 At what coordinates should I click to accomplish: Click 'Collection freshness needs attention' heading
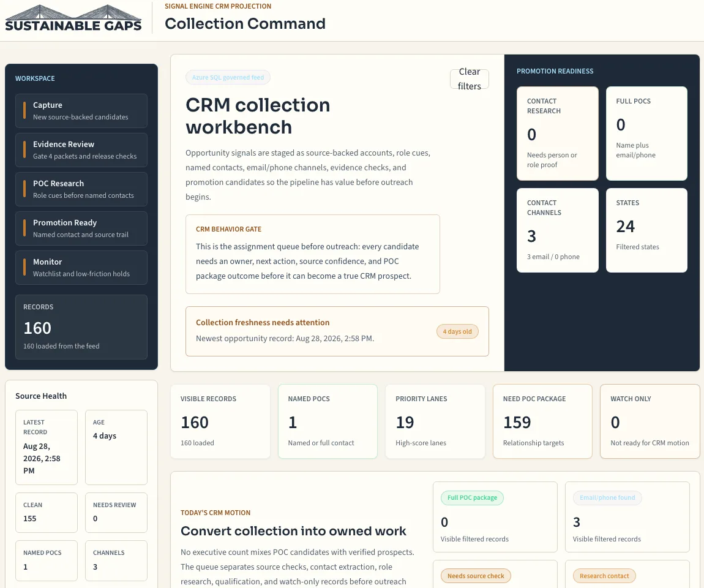point(263,323)
